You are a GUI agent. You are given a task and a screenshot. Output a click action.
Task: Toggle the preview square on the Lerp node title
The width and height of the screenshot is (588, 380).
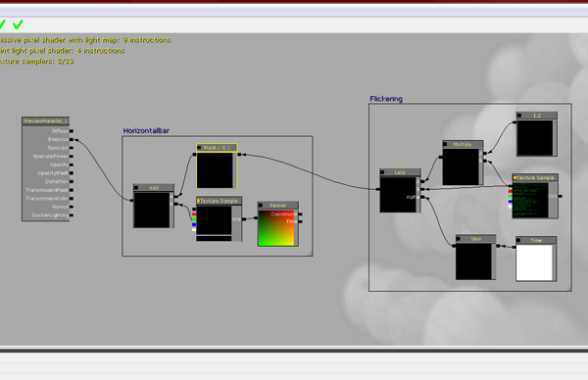pos(382,172)
